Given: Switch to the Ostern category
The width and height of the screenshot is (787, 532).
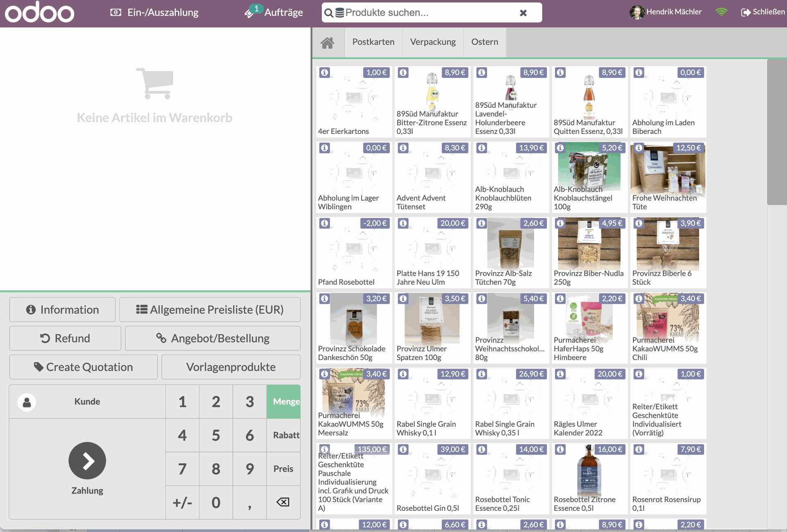Looking at the screenshot, I should (485, 42).
